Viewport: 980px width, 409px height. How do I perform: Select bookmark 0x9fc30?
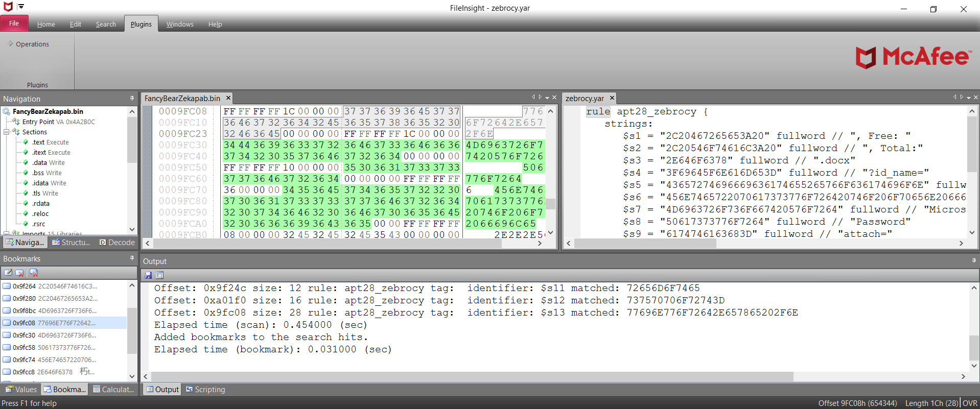64,335
